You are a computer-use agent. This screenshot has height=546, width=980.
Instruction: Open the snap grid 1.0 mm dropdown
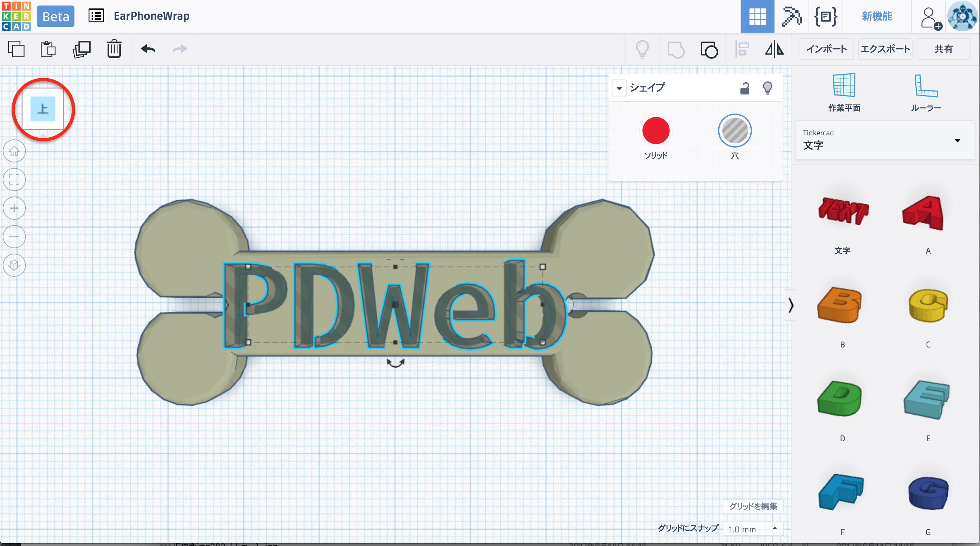752,529
